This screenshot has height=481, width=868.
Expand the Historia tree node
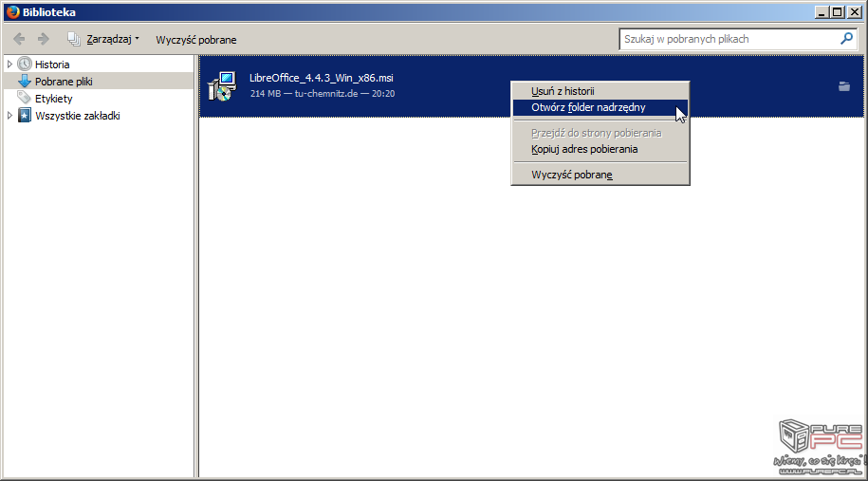9,65
